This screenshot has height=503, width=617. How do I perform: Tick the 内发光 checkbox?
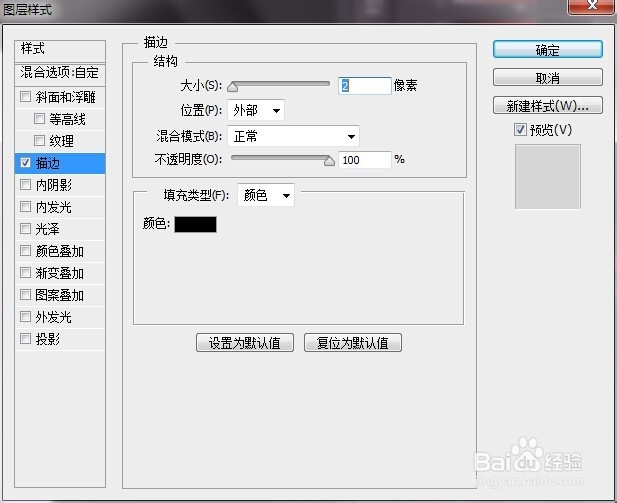tap(26, 207)
